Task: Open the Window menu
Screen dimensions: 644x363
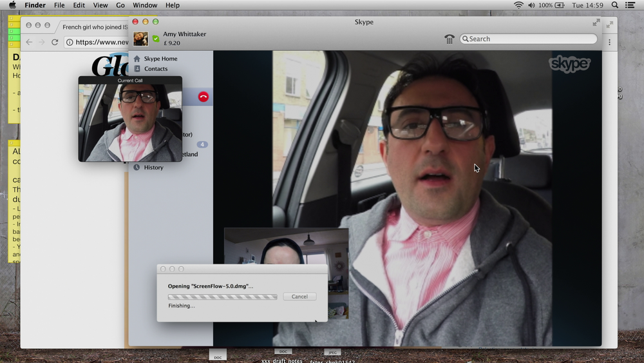Action: point(144,5)
